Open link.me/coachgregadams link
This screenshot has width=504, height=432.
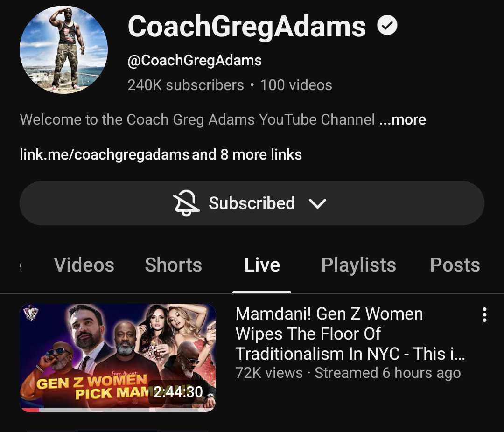105,154
